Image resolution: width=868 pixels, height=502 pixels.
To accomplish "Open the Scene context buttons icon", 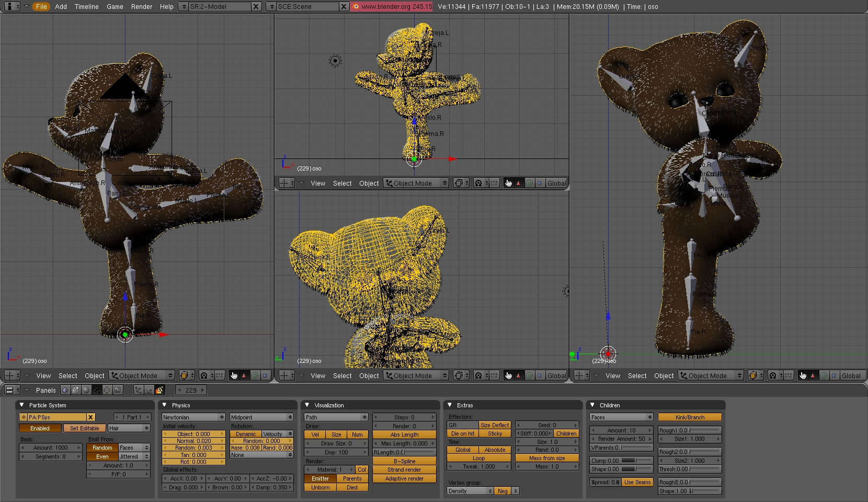I will tap(118, 390).
